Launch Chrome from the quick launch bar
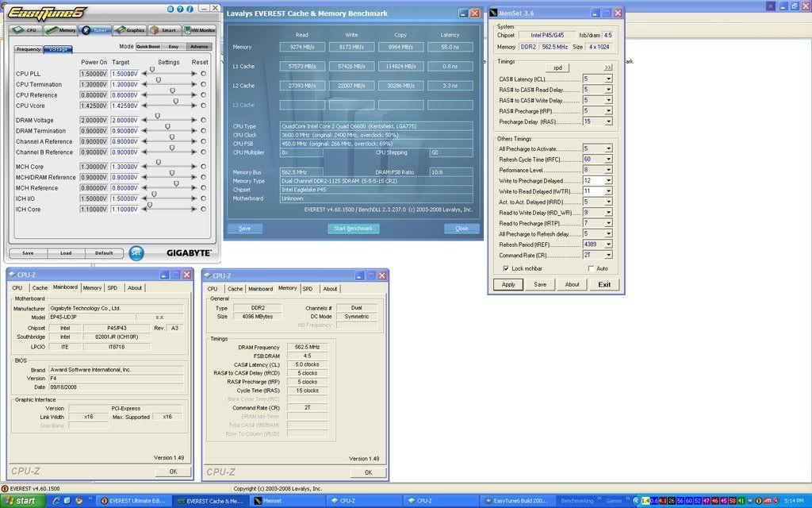 point(79,501)
